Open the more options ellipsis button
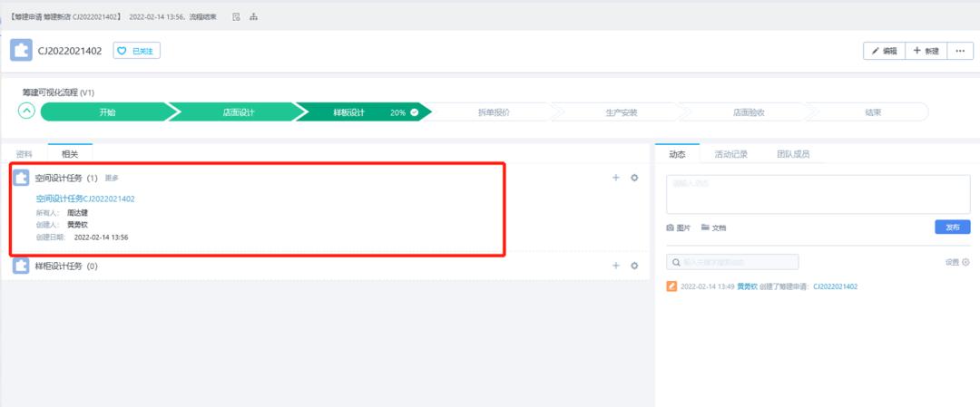The image size is (980, 407). click(961, 51)
